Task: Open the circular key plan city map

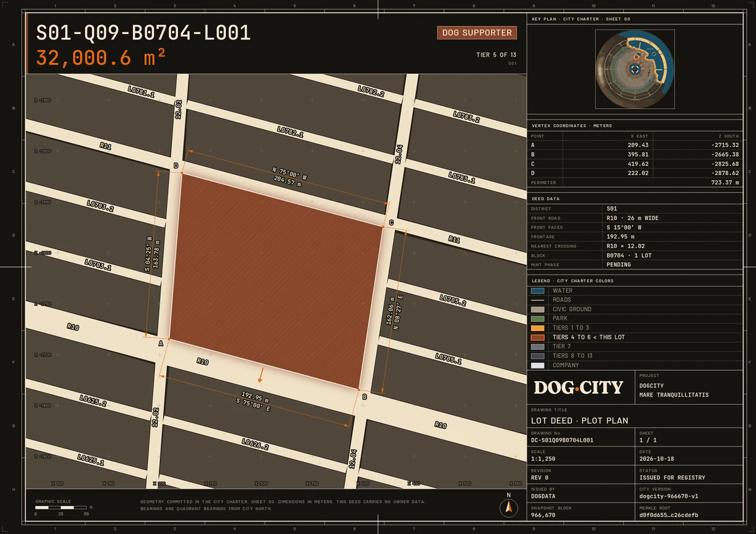Action: [635, 69]
